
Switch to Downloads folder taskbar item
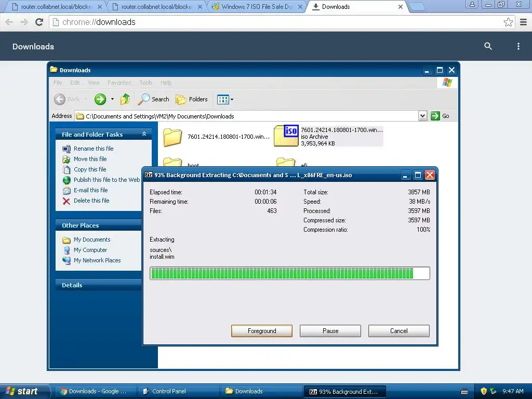tap(261, 391)
